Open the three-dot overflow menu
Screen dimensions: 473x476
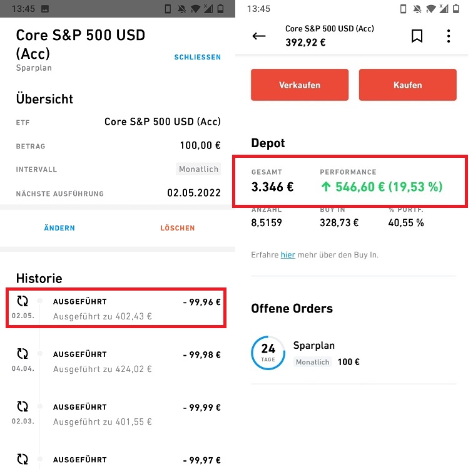(x=449, y=36)
